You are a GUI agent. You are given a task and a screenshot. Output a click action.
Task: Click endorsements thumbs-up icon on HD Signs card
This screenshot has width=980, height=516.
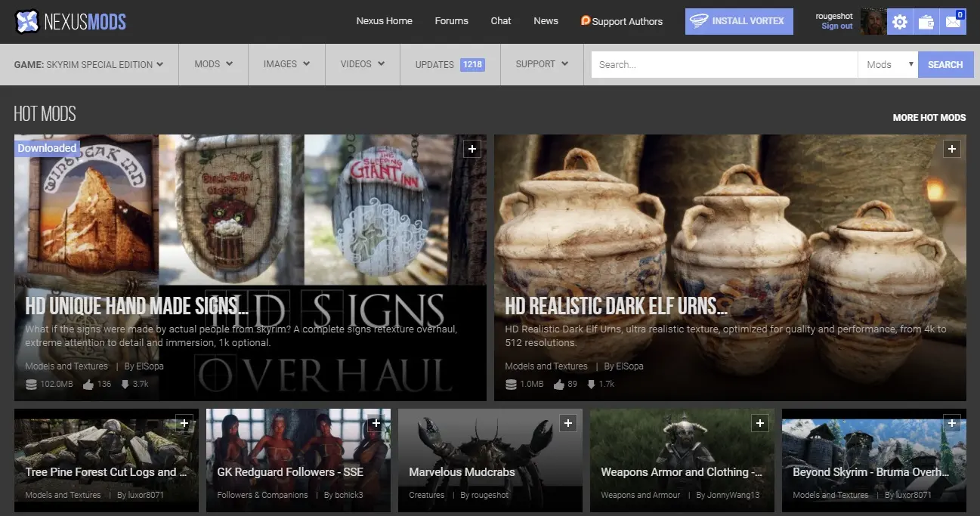tap(88, 384)
